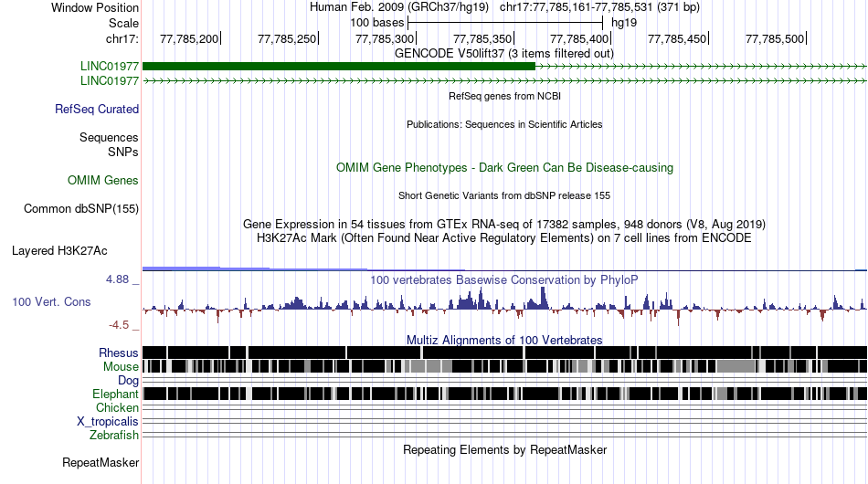Image resolution: width=868 pixels, height=484 pixels.
Task: Click the 4.88 upper axis value
Action: (117, 279)
